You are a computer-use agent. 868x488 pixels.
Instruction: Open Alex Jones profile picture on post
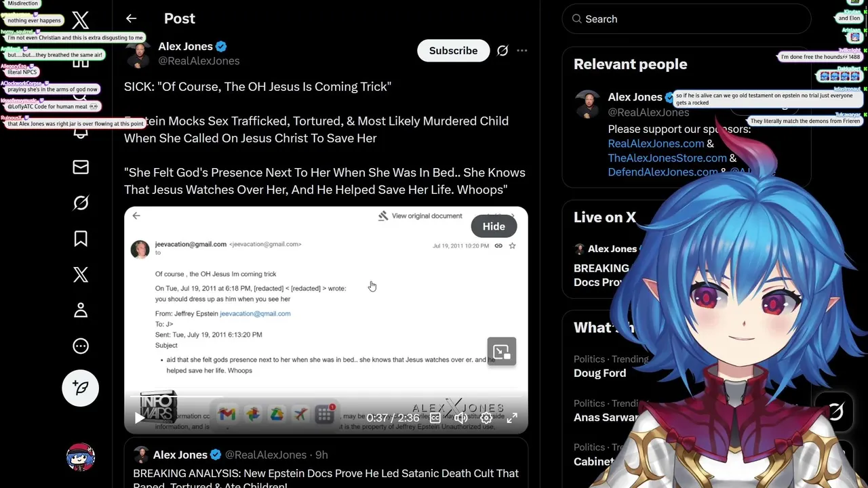coord(138,54)
